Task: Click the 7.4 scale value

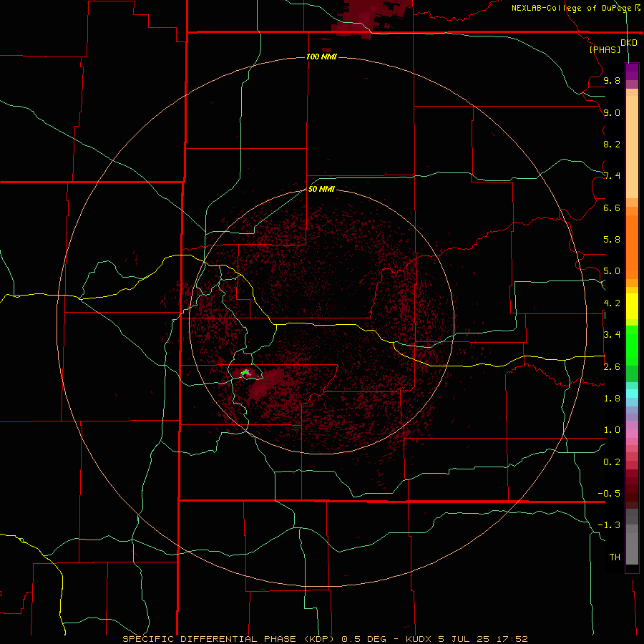Action: coord(612,176)
